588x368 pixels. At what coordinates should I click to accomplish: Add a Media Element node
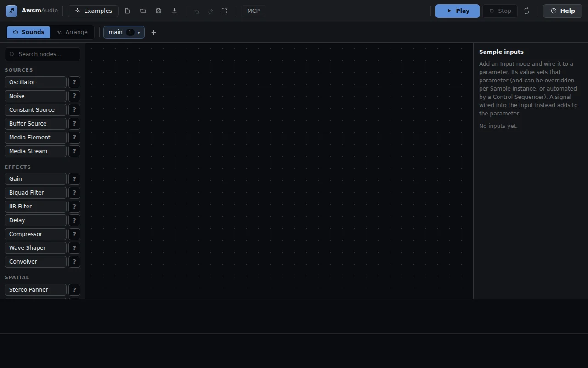click(x=35, y=138)
